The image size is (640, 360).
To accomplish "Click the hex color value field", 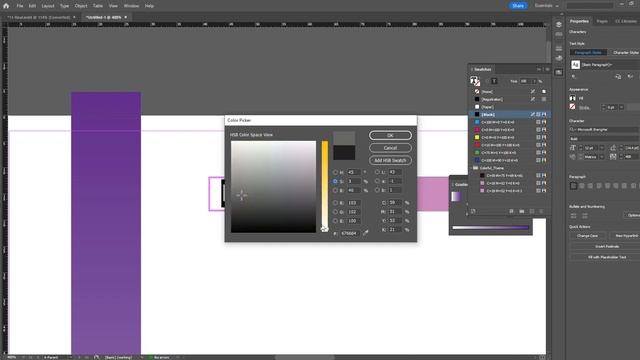I will [x=349, y=233].
